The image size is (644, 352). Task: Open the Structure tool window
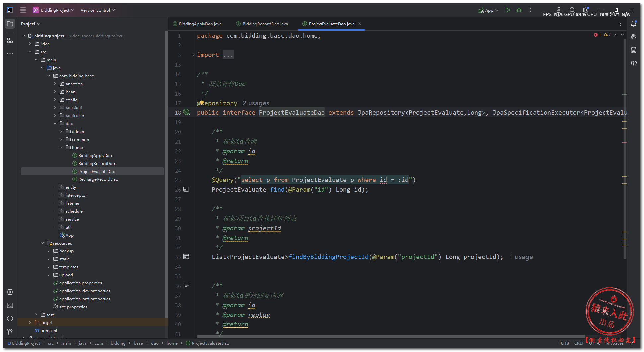10,40
